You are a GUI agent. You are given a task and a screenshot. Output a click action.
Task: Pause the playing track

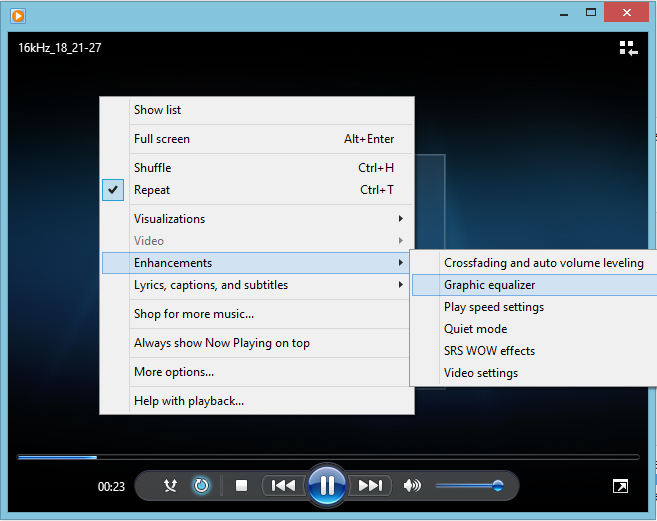pyautogui.click(x=327, y=485)
